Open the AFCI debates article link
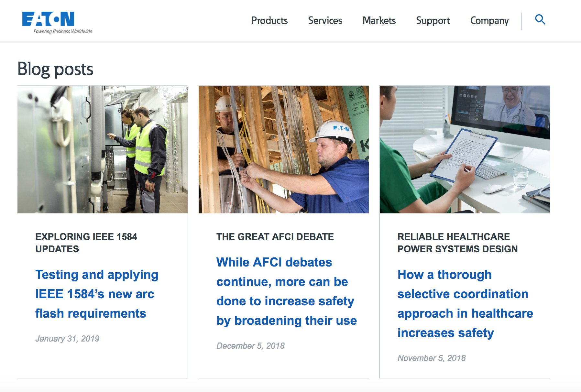 point(286,291)
